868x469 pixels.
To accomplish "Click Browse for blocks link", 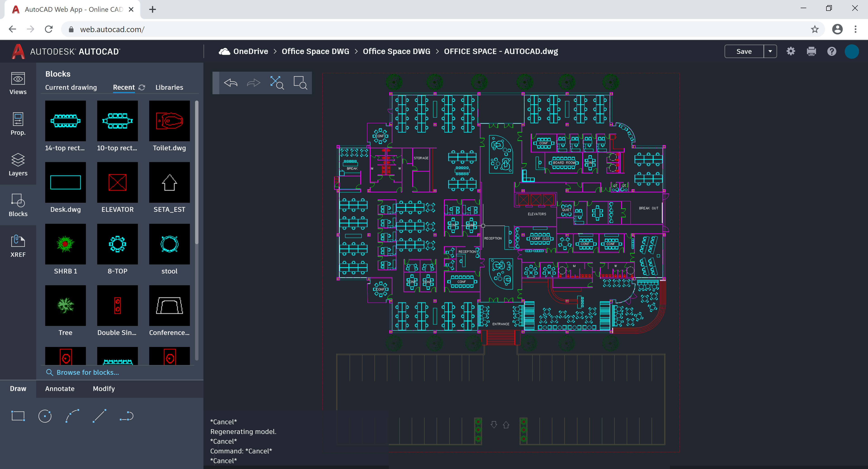I will coord(87,372).
